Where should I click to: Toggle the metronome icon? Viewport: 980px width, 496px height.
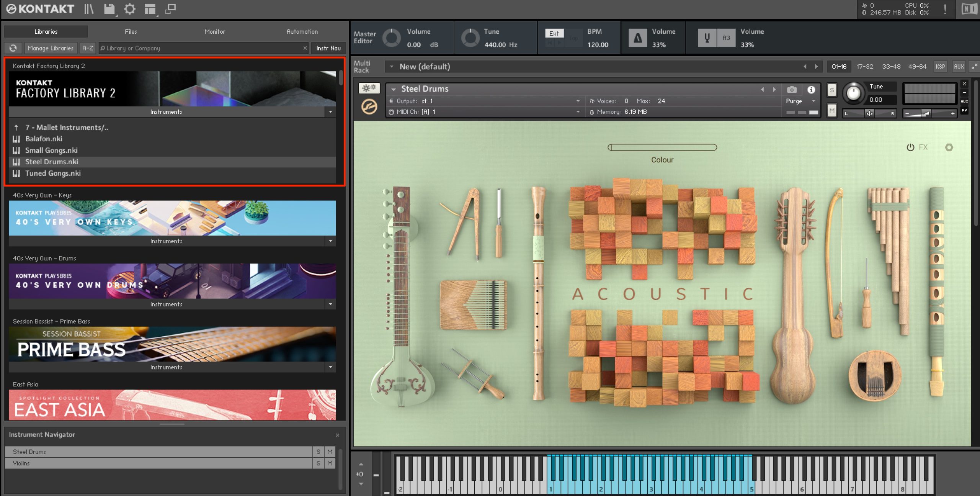[638, 38]
